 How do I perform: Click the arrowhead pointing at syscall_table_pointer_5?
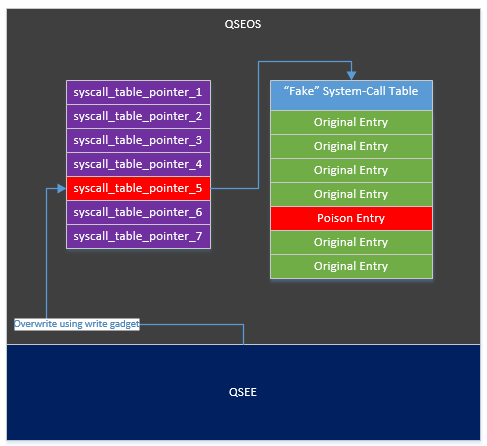pos(62,188)
